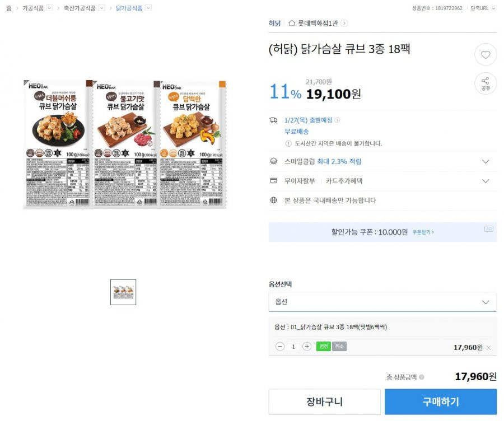Decrease quantity with minus icon
504x425 pixels.
280,346
